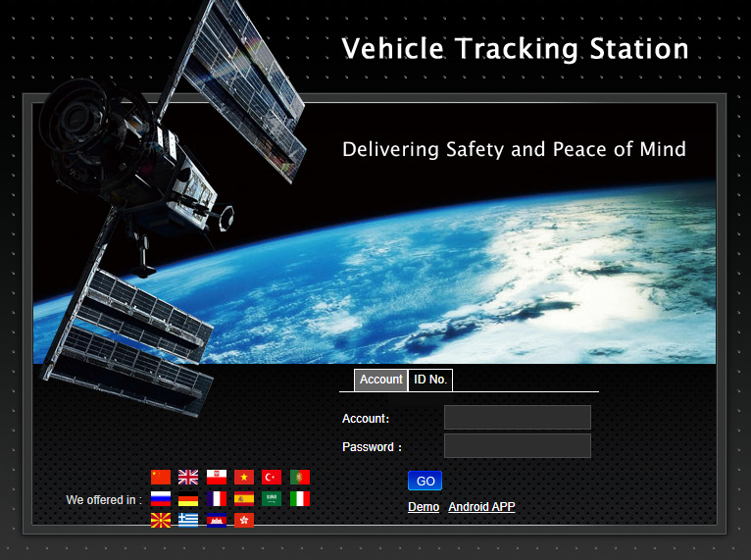Switch to the ID No. tab
751x560 pixels.
430,380
